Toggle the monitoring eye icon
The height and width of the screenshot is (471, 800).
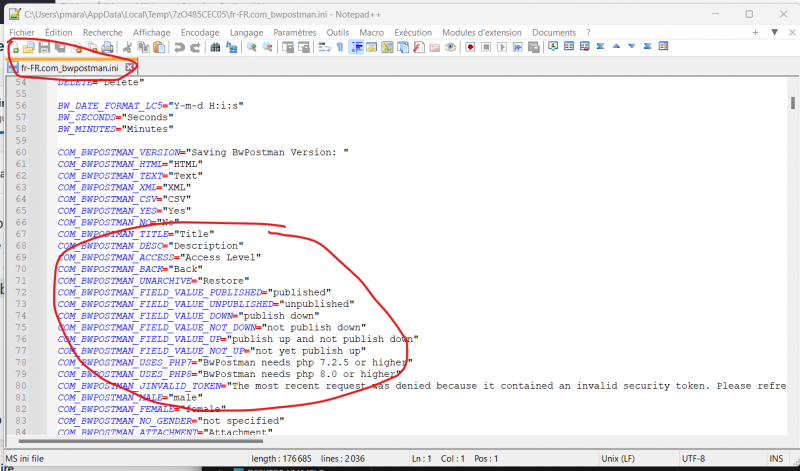[451, 47]
